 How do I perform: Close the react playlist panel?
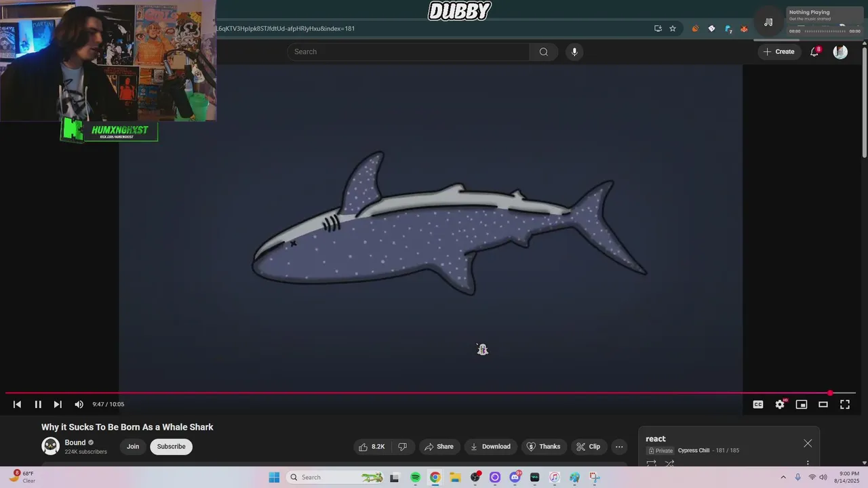(x=808, y=443)
